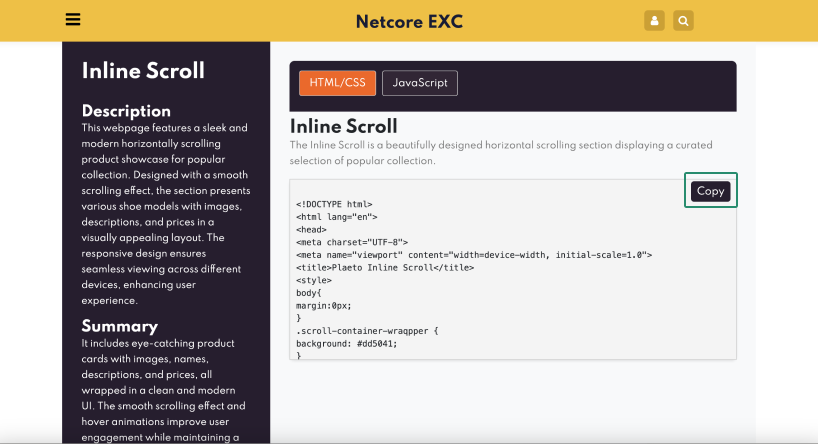This screenshot has height=444, width=818.
Task: Click the meta viewport code line
Action: [473, 255]
